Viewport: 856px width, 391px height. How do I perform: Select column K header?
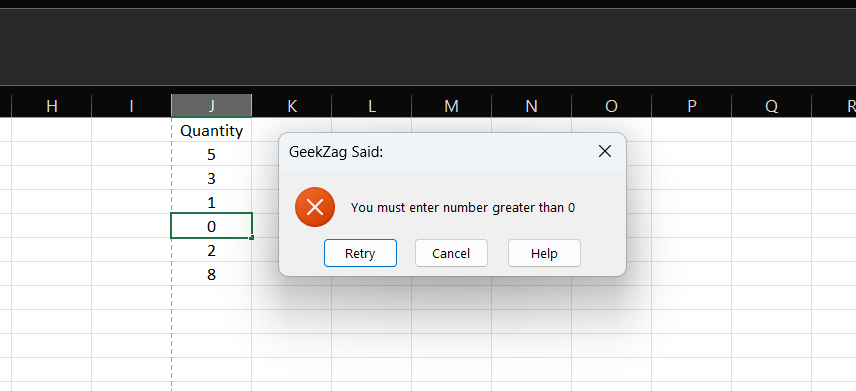[292, 106]
